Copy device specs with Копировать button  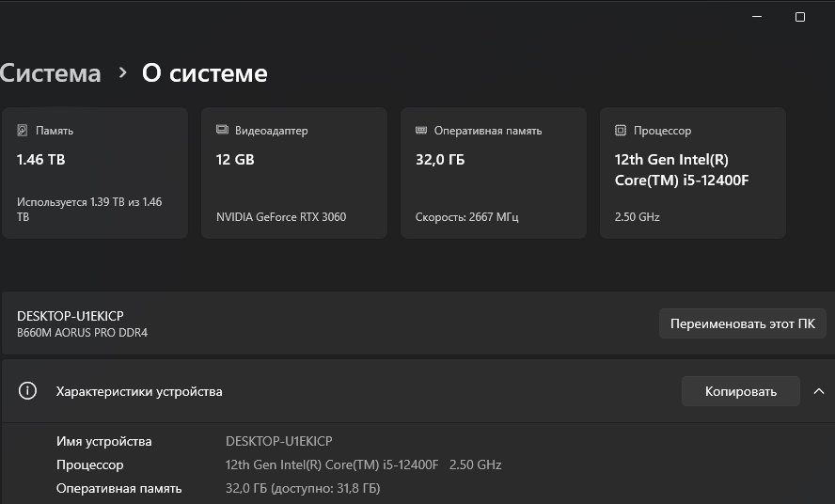pyautogui.click(x=741, y=391)
